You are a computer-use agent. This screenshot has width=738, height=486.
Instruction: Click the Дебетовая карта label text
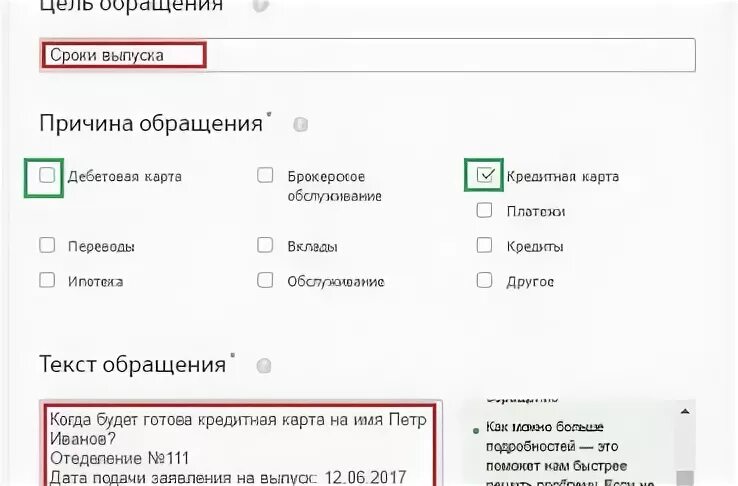pyautogui.click(x=125, y=177)
